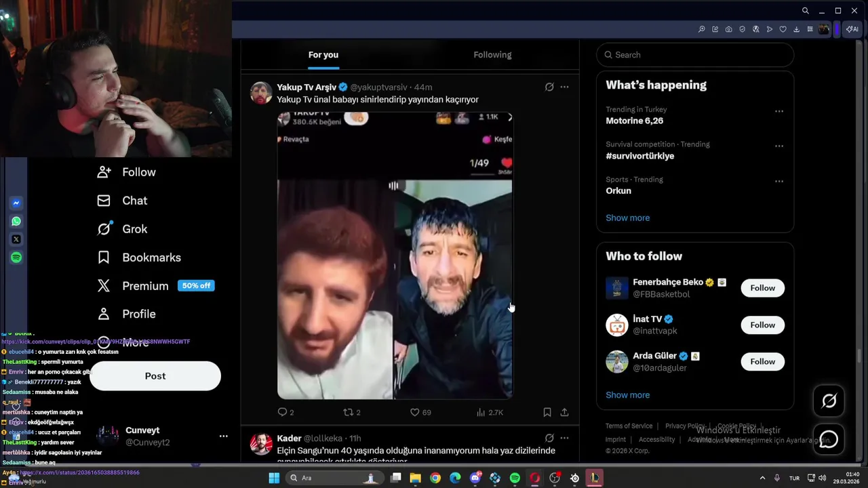Open Windows Start menu
Screen dimensions: 868x488
pos(274,478)
